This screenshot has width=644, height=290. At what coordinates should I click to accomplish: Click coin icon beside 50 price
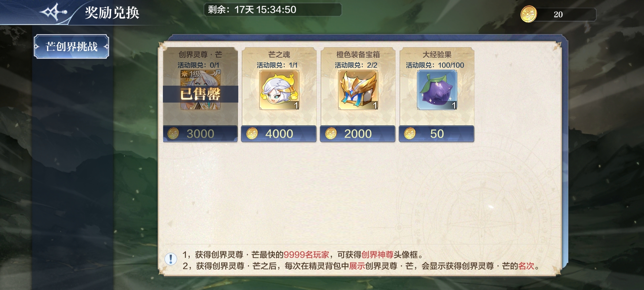click(x=410, y=133)
